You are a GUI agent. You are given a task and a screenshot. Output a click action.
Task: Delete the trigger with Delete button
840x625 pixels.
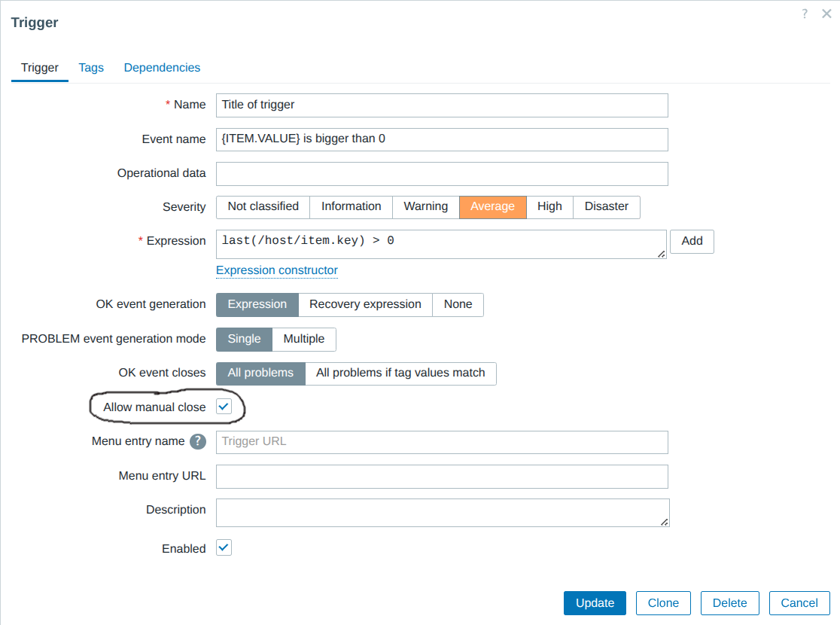point(729,602)
